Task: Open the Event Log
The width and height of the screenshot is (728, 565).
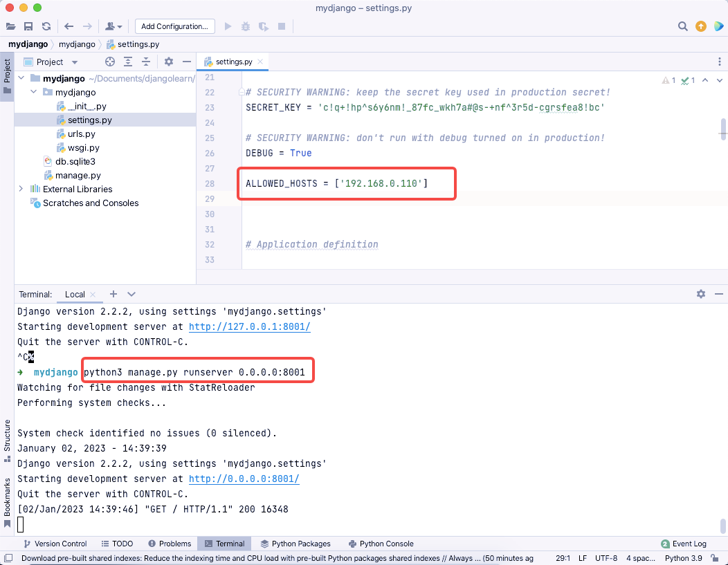Action: pyautogui.click(x=684, y=544)
